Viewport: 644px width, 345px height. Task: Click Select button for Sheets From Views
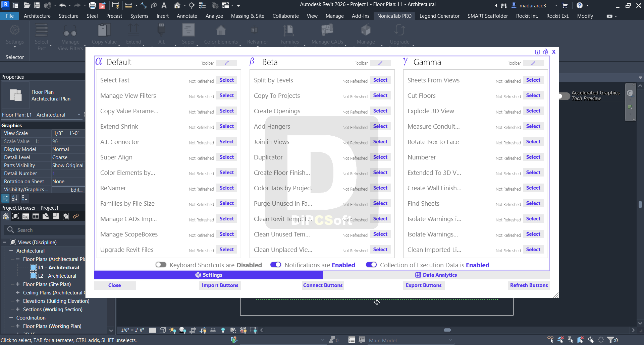tap(533, 80)
